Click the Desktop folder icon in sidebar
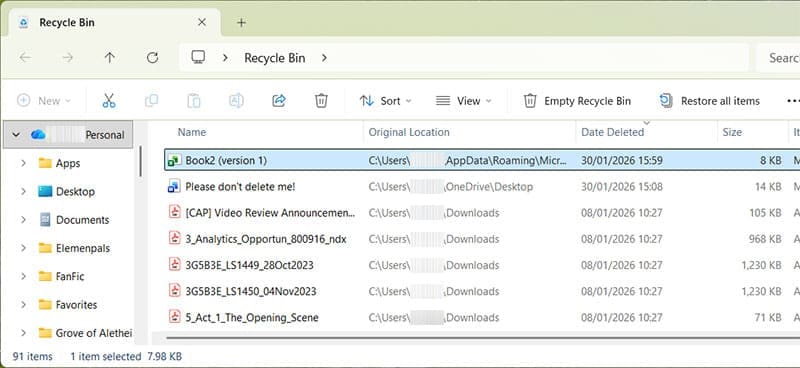800x368 pixels. point(45,191)
